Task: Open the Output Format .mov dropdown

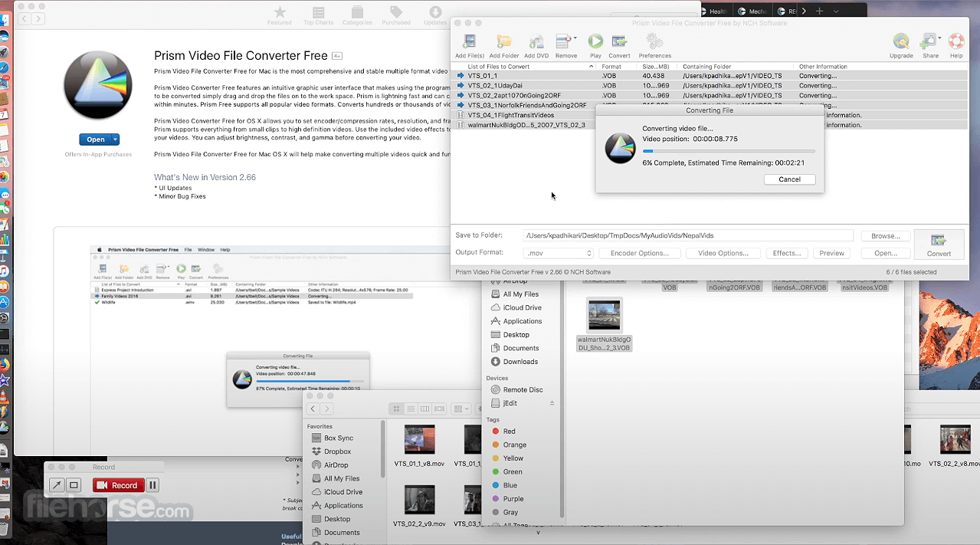Action: tap(558, 253)
